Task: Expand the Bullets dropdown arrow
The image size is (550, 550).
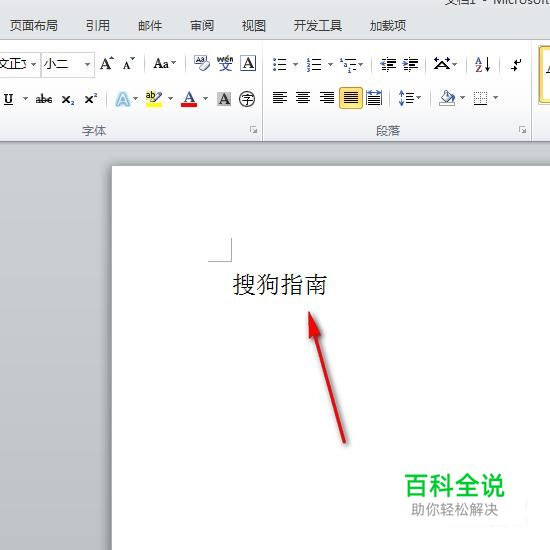Action: 295,65
